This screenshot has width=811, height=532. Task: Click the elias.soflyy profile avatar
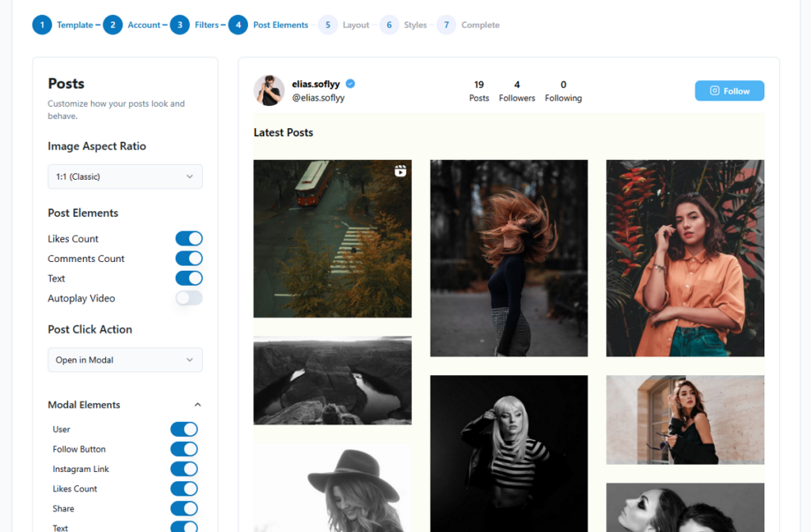pos(268,90)
